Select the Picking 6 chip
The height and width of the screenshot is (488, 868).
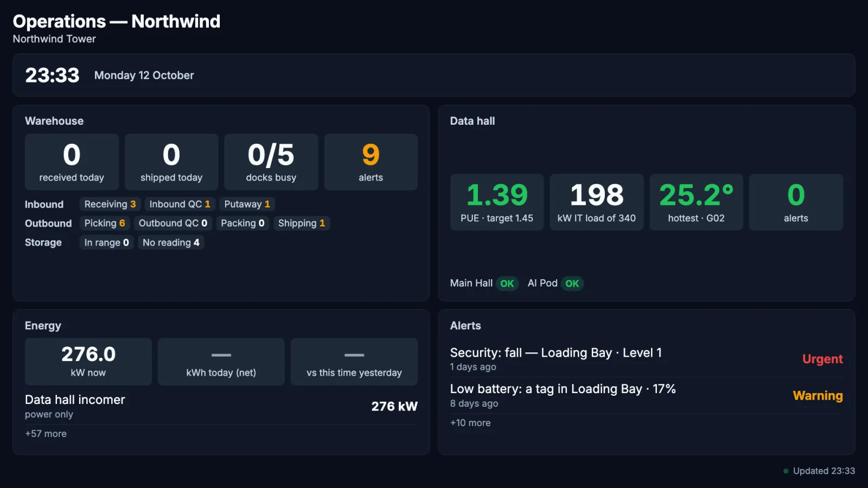(x=105, y=223)
